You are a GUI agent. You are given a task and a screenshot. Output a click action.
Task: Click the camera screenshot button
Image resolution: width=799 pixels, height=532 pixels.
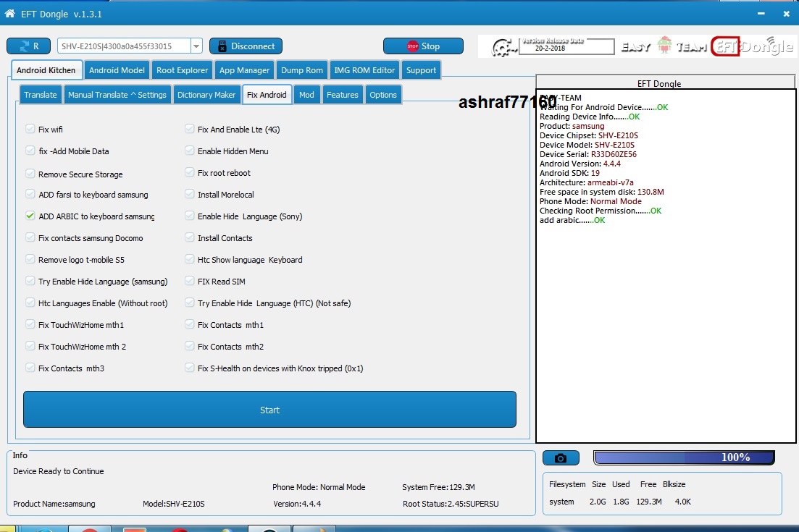pos(561,458)
